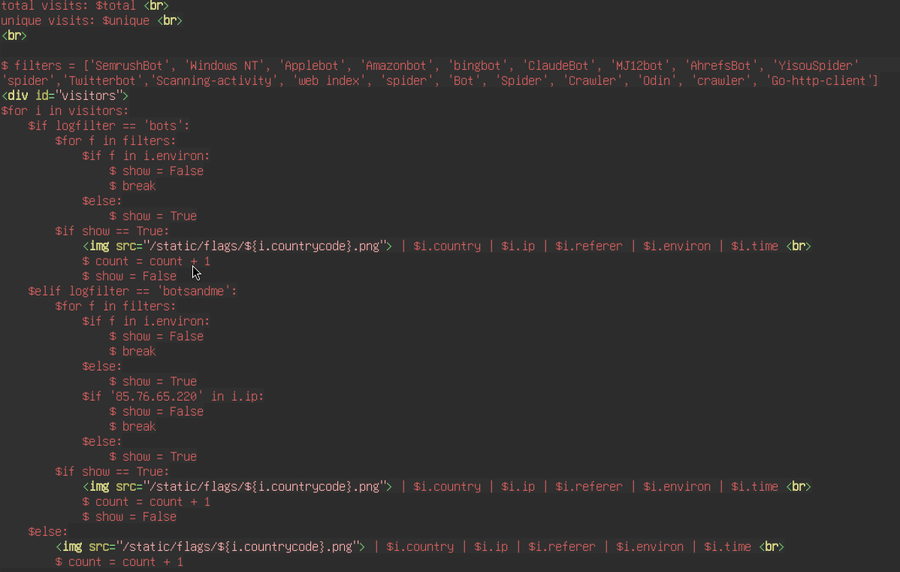Click the $total variable on first line
The height and width of the screenshot is (572, 900).
pos(116,6)
